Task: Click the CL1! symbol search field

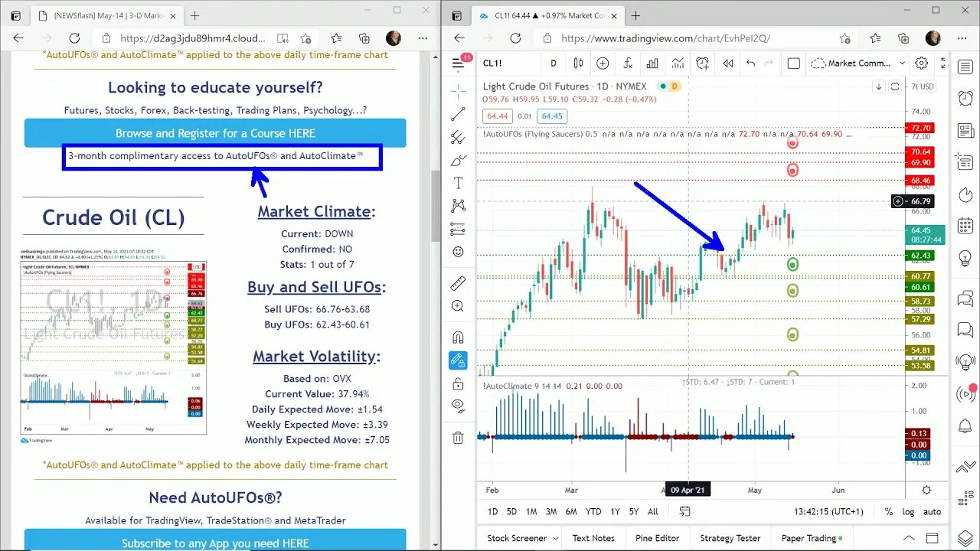Action: pos(507,64)
